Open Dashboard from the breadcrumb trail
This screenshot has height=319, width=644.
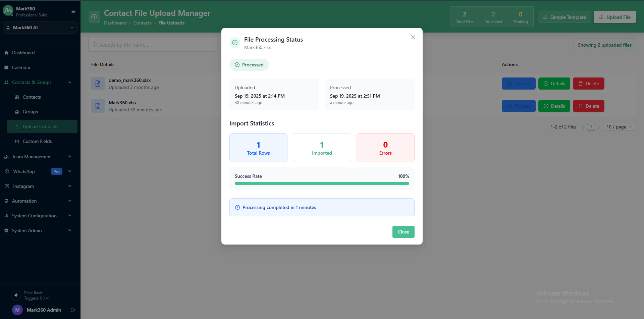[x=115, y=23]
